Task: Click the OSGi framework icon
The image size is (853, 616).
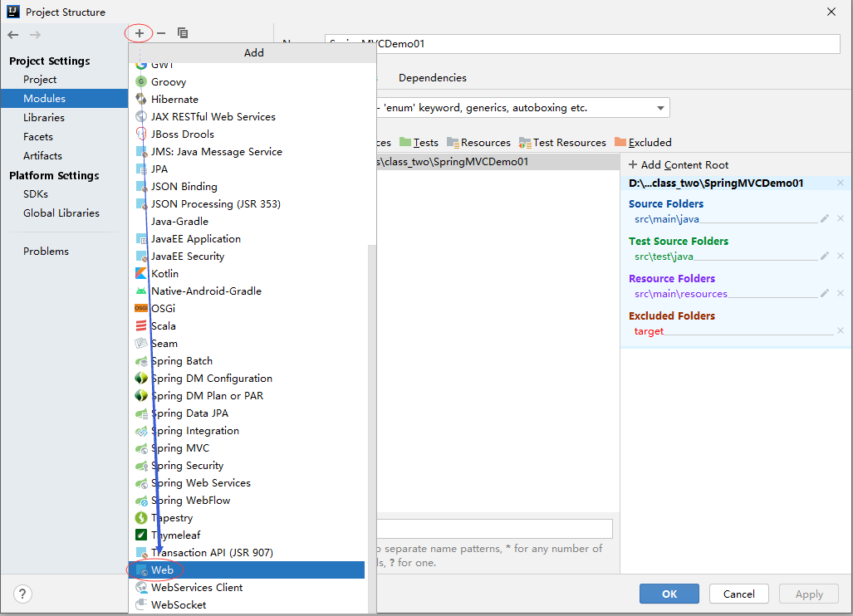Action: pyautogui.click(x=141, y=308)
